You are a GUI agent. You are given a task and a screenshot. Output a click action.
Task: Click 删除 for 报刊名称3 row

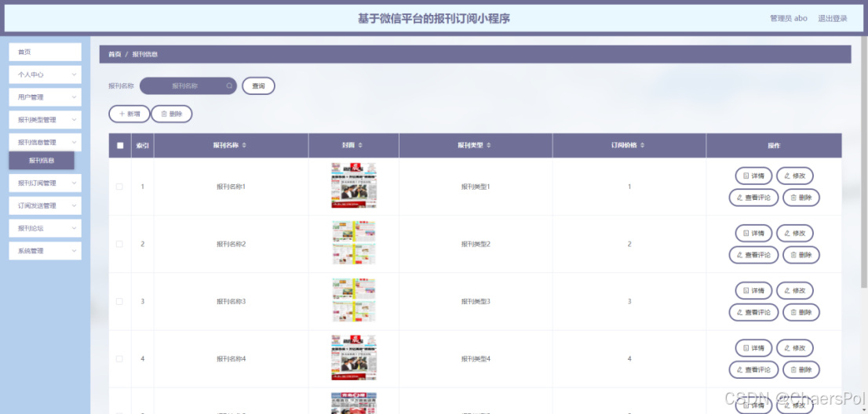[x=801, y=312]
